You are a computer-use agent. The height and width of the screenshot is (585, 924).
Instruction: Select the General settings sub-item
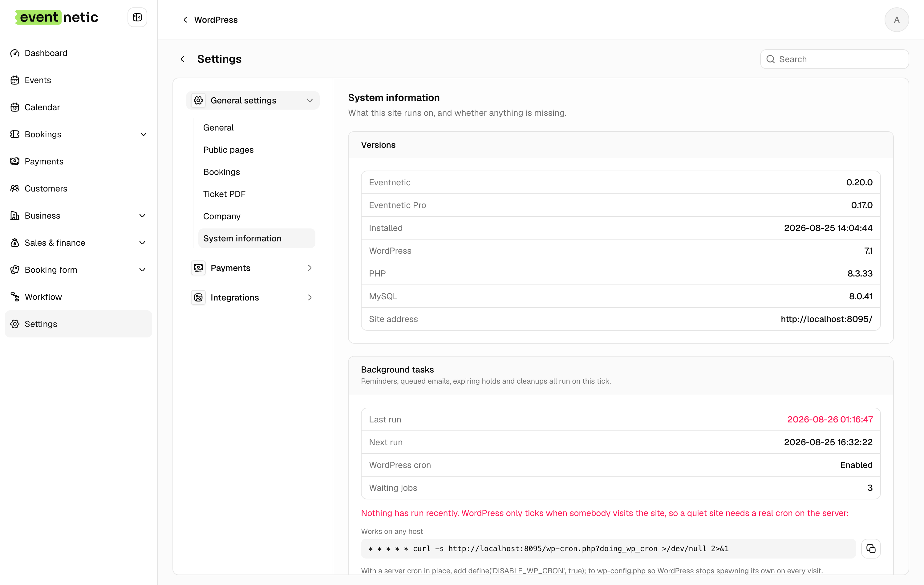coord(257,127)
